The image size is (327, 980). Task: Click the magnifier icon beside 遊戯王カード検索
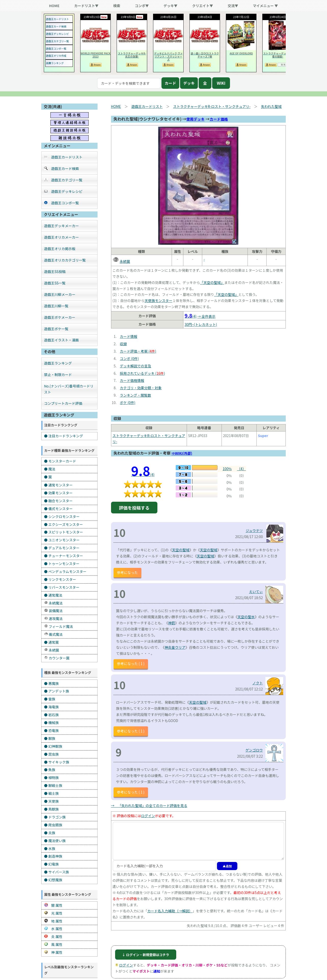tap(46, 168)
